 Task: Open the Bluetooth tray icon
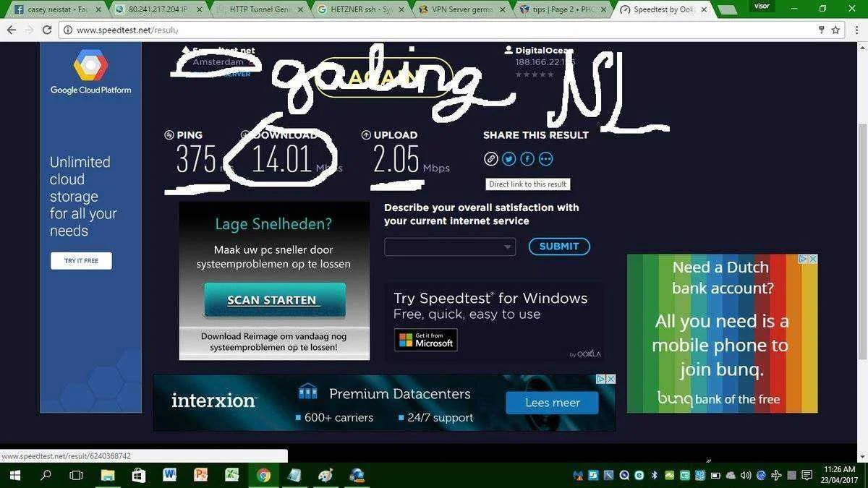[654, 475]
